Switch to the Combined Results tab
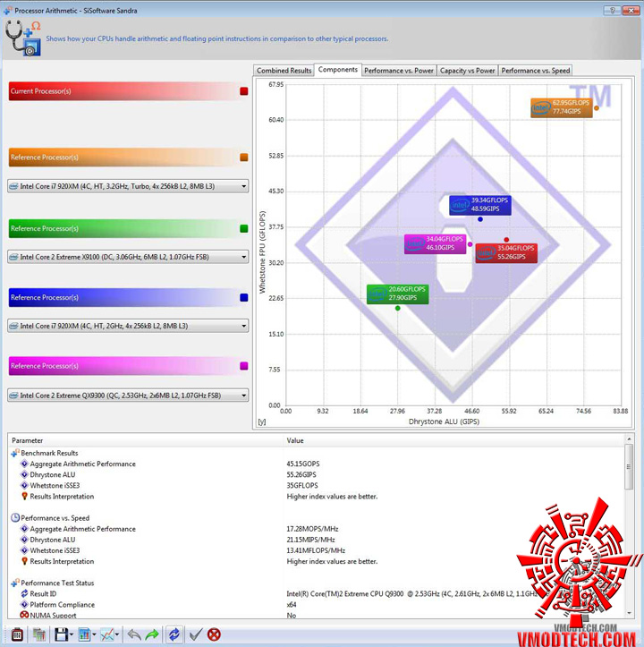This screenshot has height=647, width=644. pos(284,71)
